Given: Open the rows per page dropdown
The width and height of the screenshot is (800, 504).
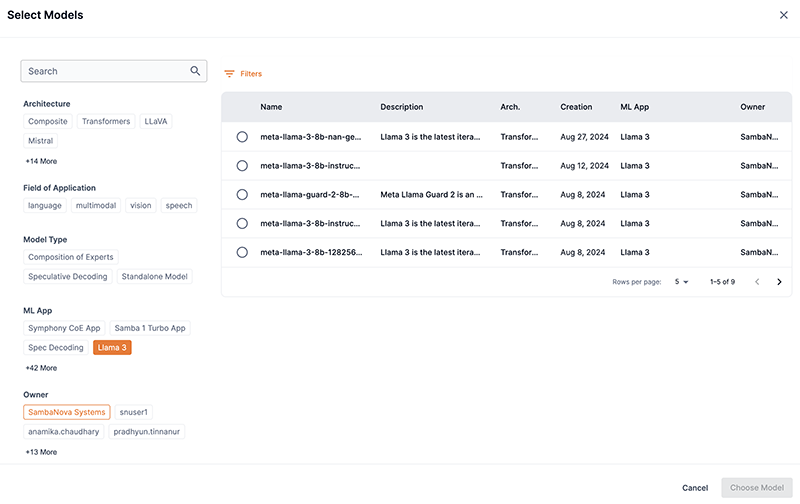Looking at the screenshot, I should [681, 282].
